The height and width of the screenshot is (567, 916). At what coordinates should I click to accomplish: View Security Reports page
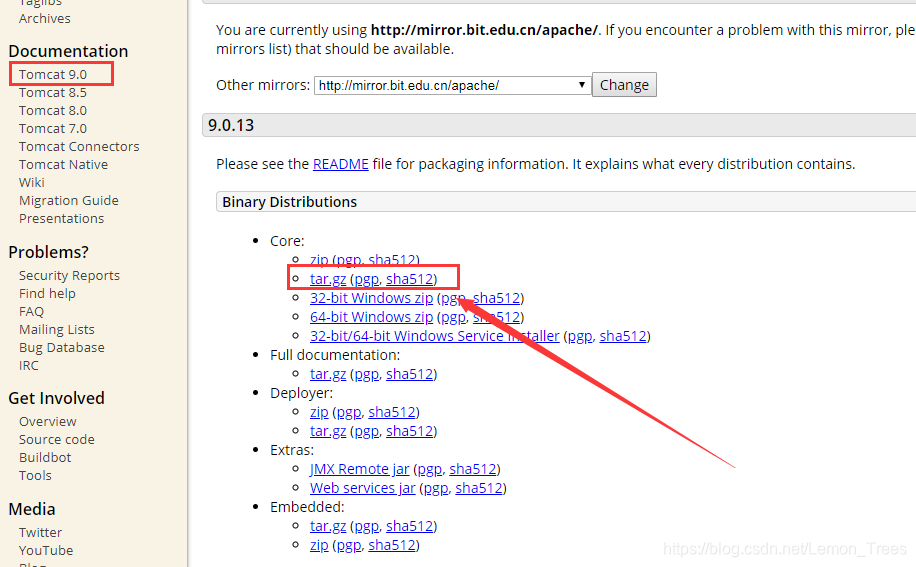click(x=69, y=276)
